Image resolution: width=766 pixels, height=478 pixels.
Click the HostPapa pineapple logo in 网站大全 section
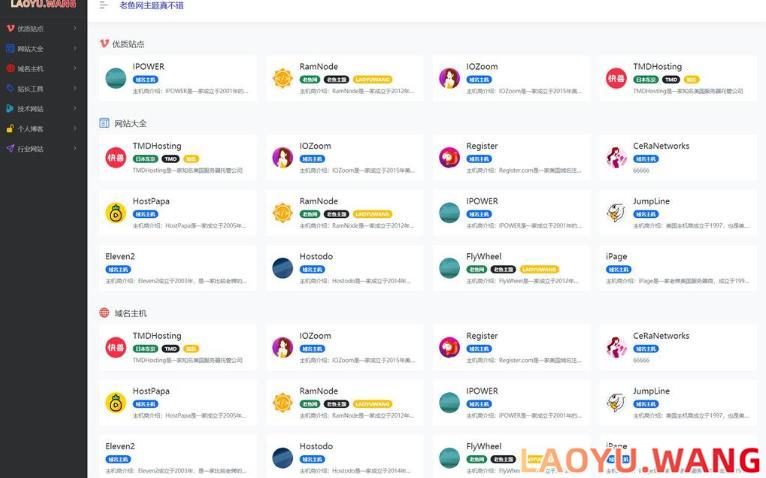116,212
